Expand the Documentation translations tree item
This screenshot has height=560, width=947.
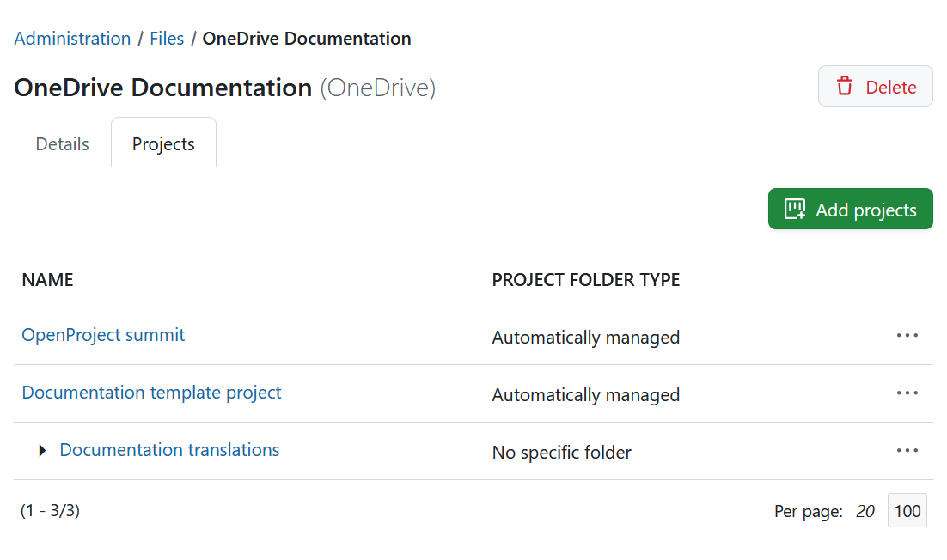click(x=42, y=450)
